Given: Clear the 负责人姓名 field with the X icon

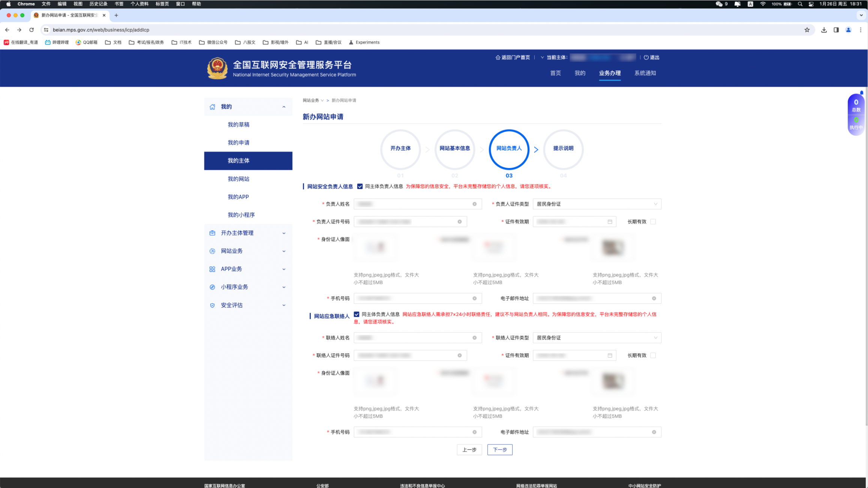Looking at the screenshot, I should (x=474, y=204).
